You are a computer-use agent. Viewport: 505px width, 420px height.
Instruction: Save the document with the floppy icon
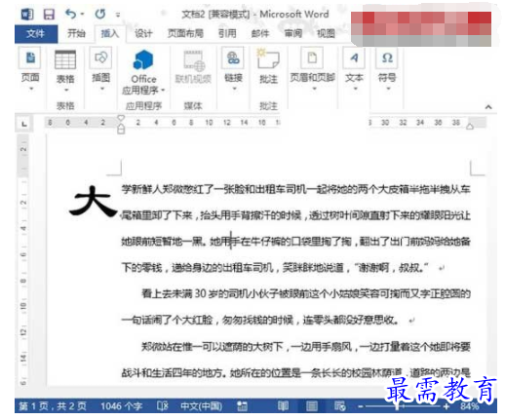coord(49,14)
